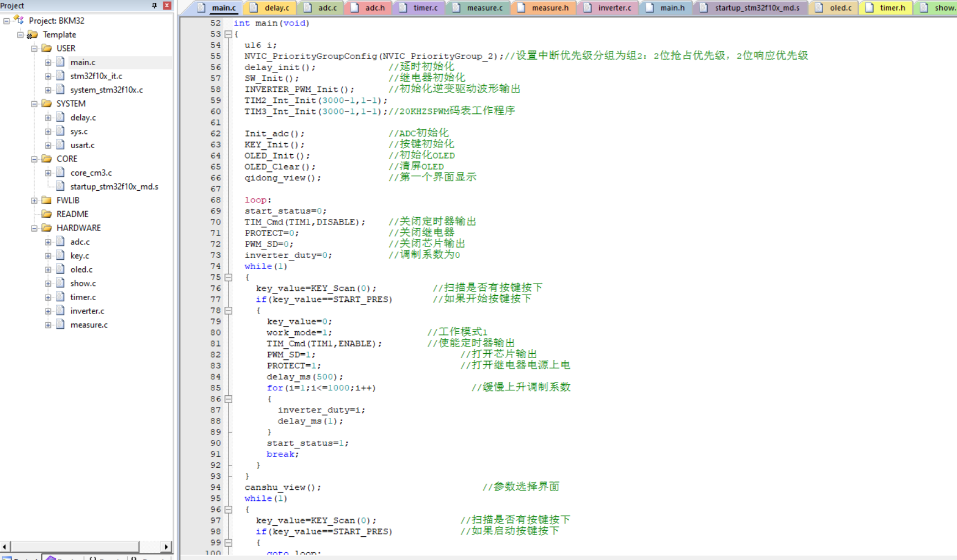Click the file icon beside delay.c in tree

60,117
